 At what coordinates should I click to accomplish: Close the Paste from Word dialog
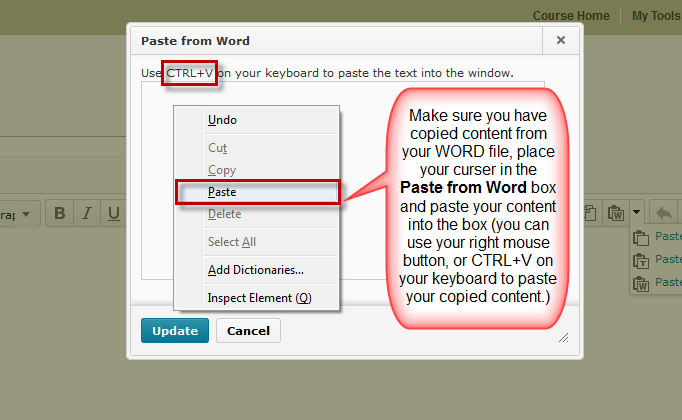(x=560, y=41)
